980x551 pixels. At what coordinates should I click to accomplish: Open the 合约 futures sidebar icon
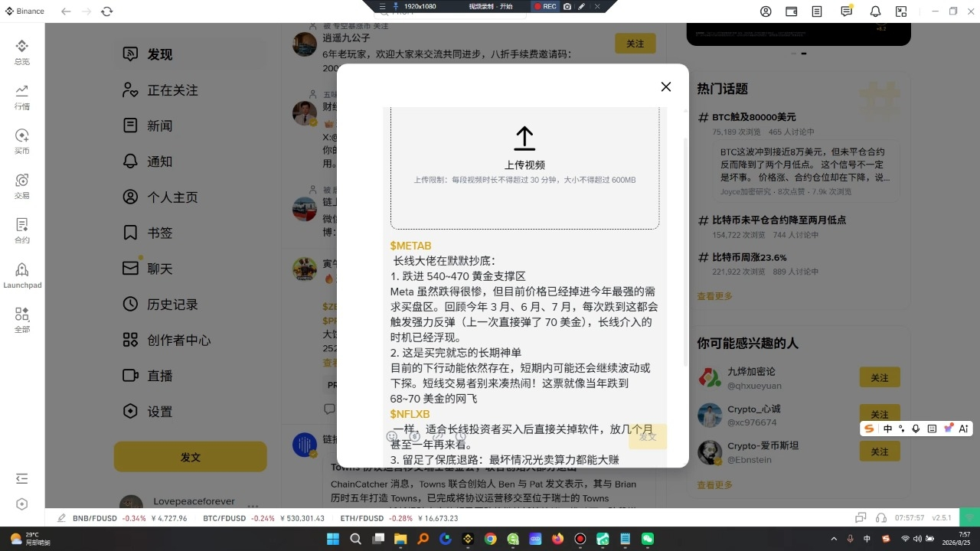[x=22, y=230]
